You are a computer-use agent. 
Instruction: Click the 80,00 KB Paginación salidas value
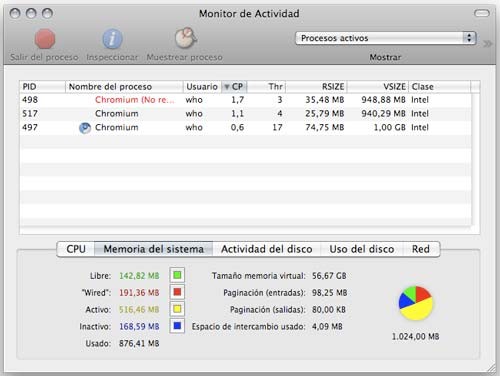[329, 310]
